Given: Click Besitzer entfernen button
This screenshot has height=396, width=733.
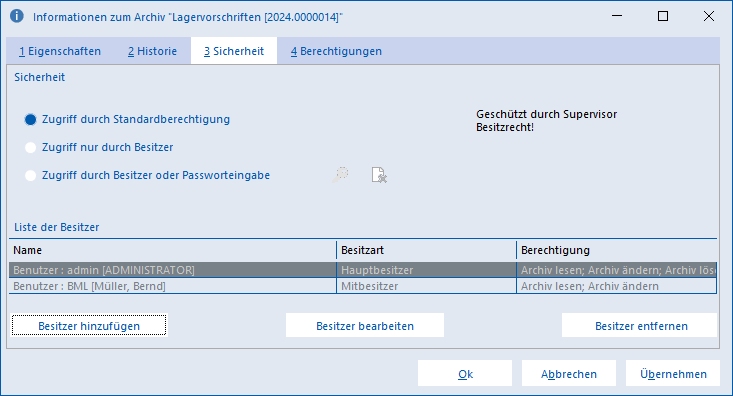Looking at the screenshot, I should coord(641,325).
